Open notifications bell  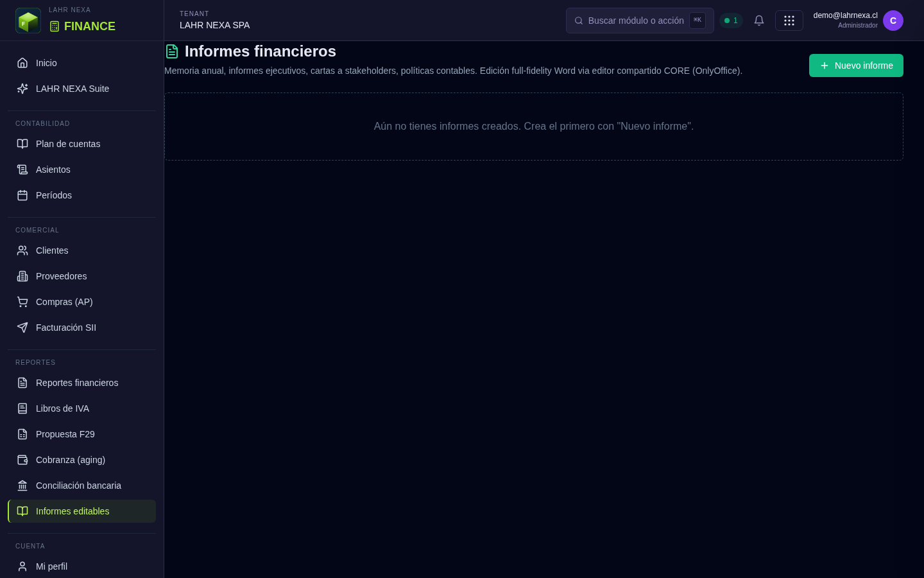759,21
